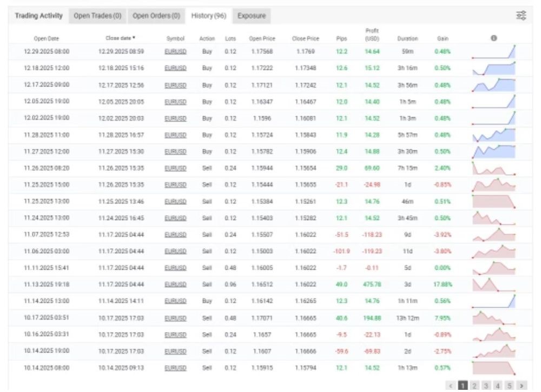Select the History (96) tab

(x=209, y=16)
